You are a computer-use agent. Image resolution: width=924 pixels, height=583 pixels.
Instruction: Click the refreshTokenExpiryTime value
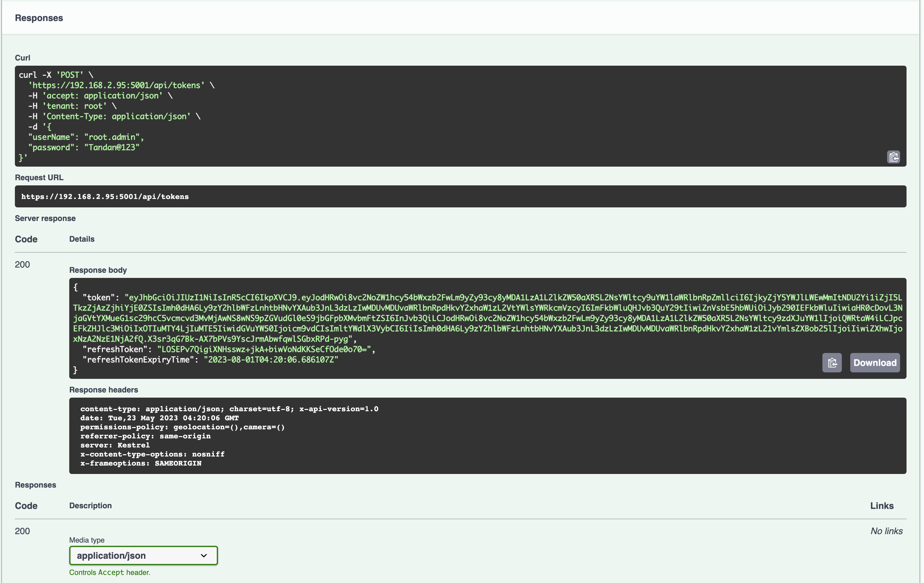pos(270,360)
